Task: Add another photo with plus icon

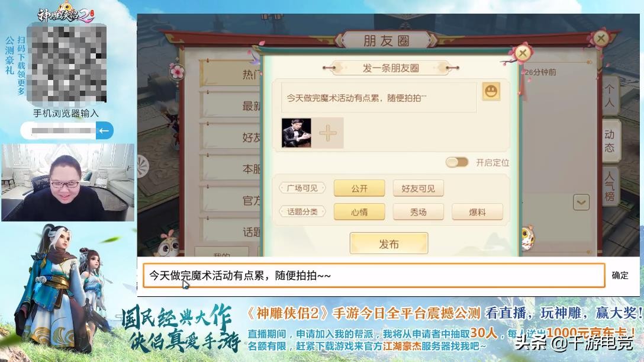Action: pyautogui.click(x=327, y=133)
